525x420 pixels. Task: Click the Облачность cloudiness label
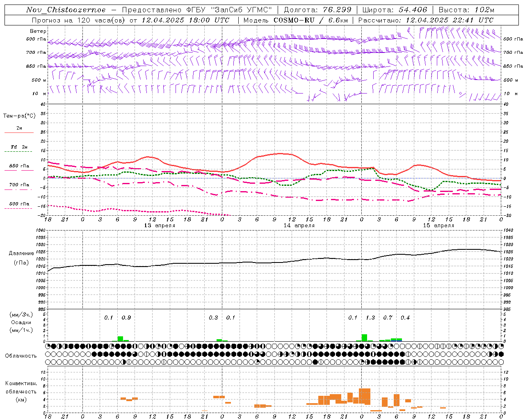pos(21,356)
